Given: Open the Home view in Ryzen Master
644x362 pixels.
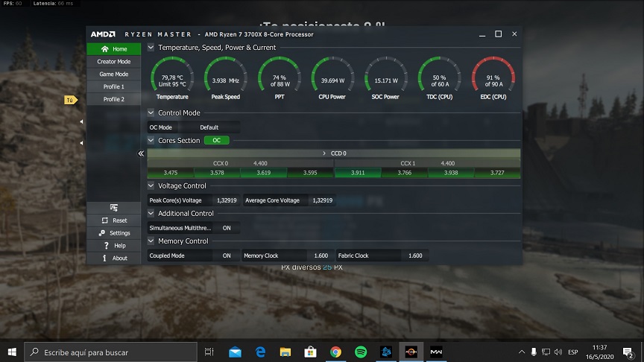Looking at the screenshot, I should point(114,49).
